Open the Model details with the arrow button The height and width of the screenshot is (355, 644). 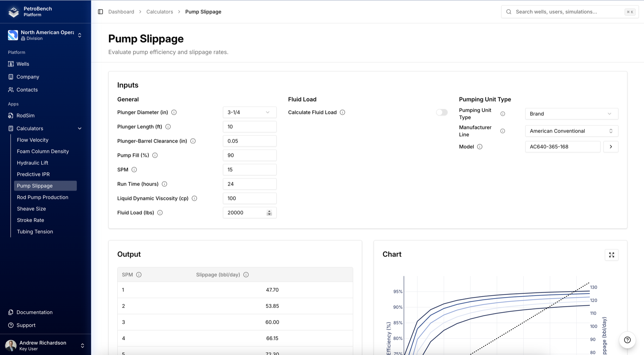coord(611,147)
